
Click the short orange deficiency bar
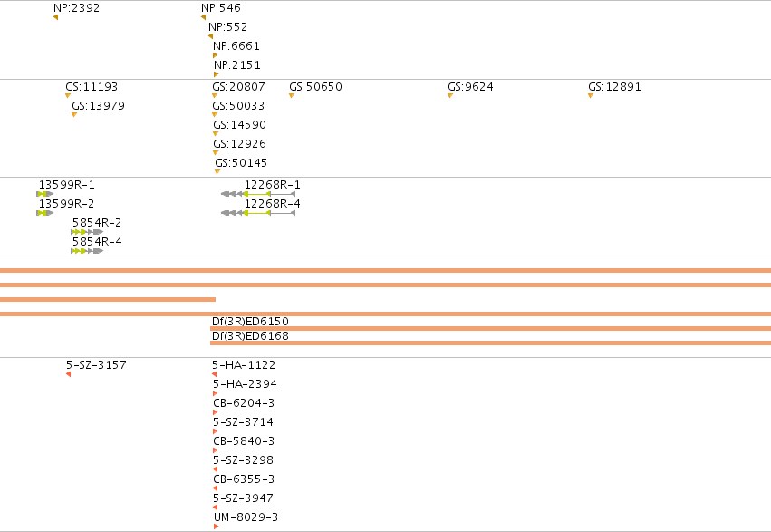[108, 299]
